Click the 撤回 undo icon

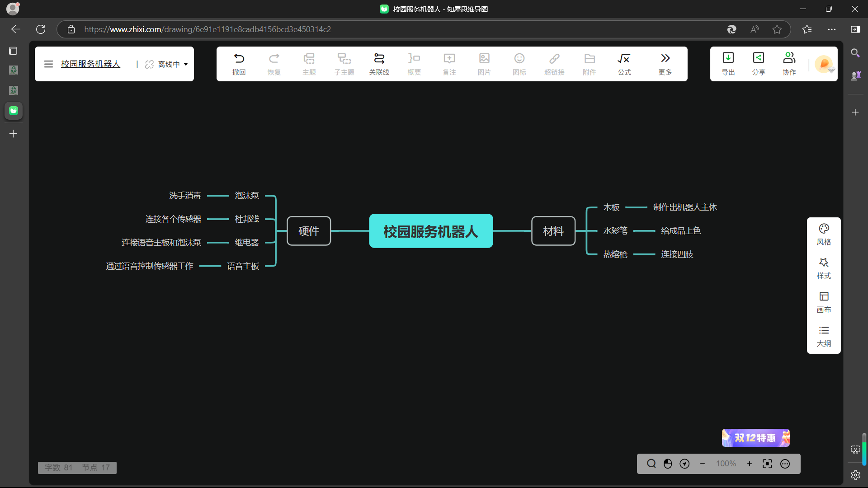pos(239,64)
